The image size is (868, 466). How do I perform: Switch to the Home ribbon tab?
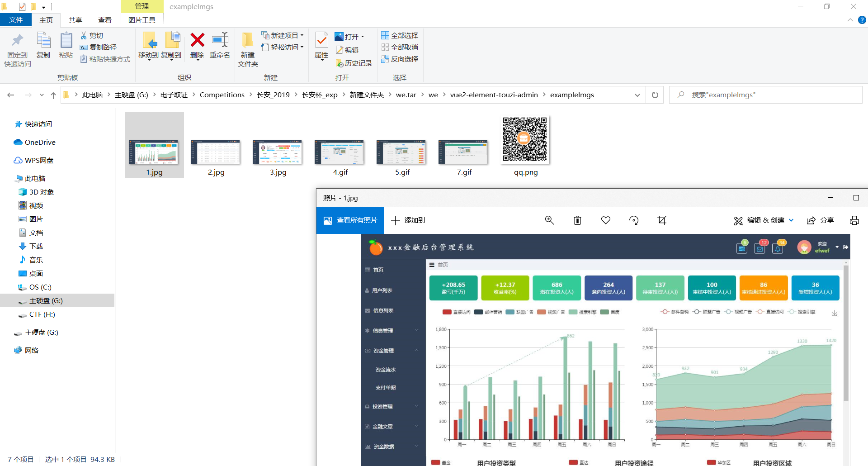46,20
